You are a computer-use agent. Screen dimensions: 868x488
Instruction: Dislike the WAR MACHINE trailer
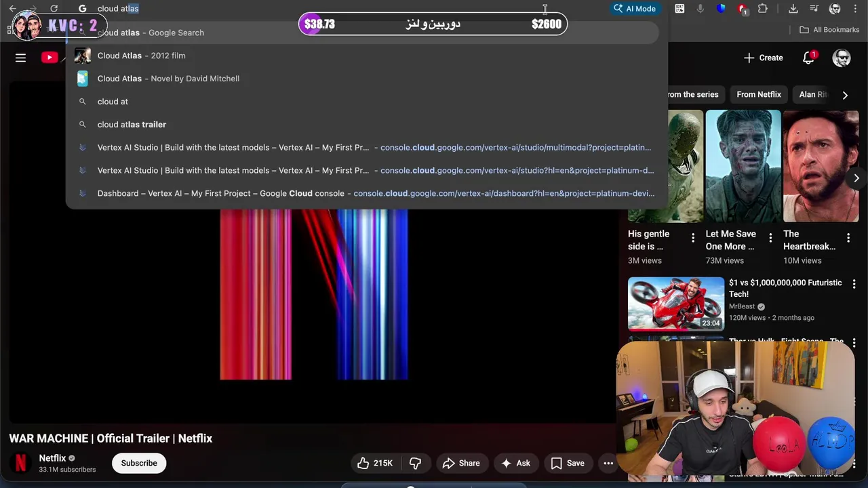[x=415, y=463]
